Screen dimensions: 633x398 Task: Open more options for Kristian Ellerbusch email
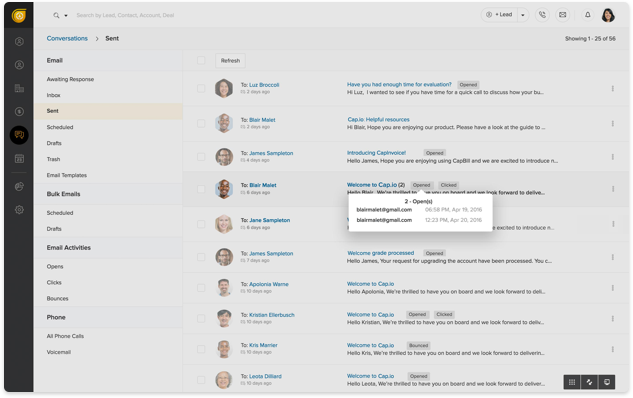(612, 318)
